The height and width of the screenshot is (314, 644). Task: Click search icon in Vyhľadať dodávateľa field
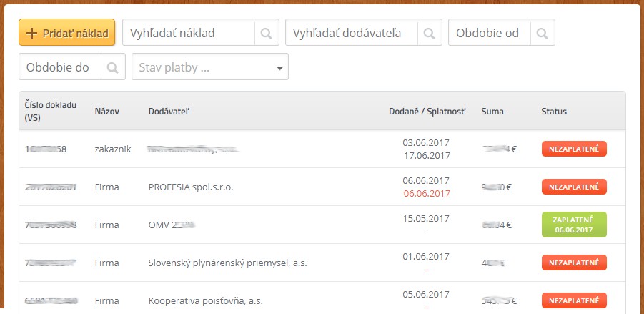(430, 32)
